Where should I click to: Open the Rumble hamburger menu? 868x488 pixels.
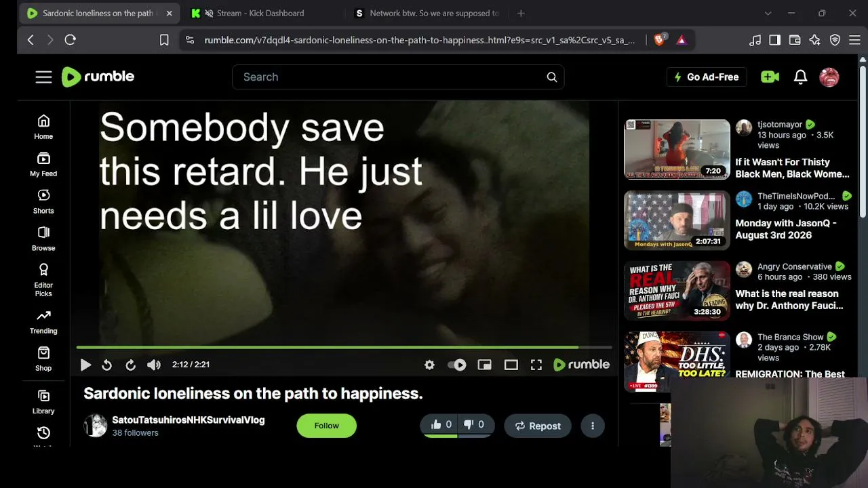(44, 77)
